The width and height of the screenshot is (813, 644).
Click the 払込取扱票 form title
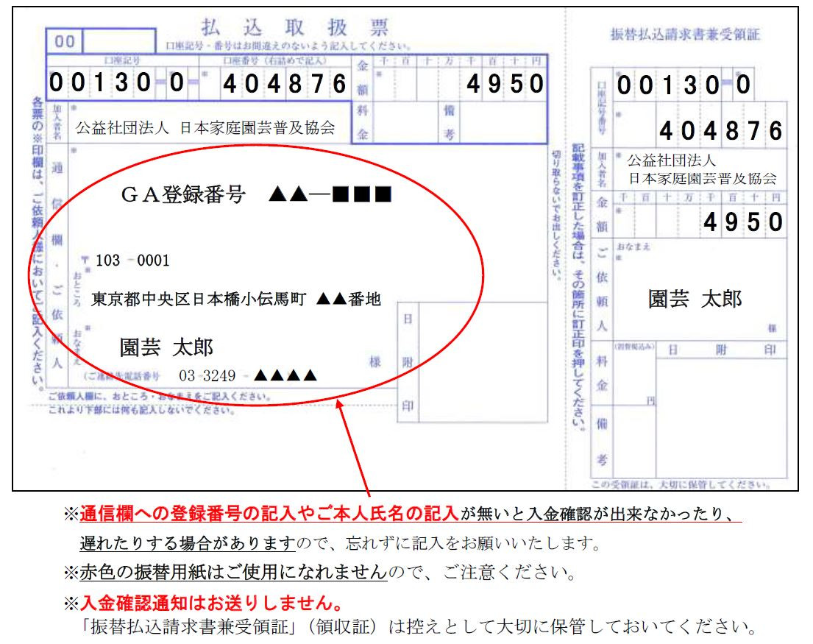pyautogui.click(x=294, y=27)
